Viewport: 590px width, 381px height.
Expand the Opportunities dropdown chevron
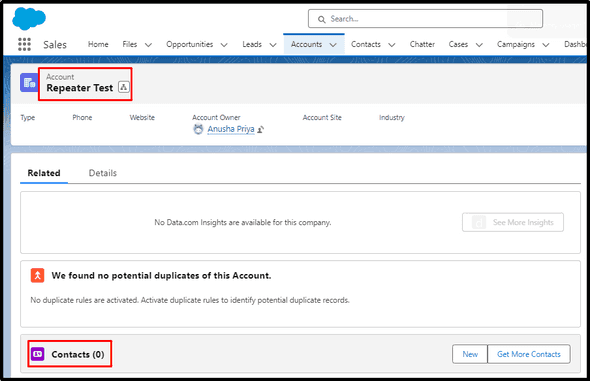pyautogui.click(x=224, y=45)
